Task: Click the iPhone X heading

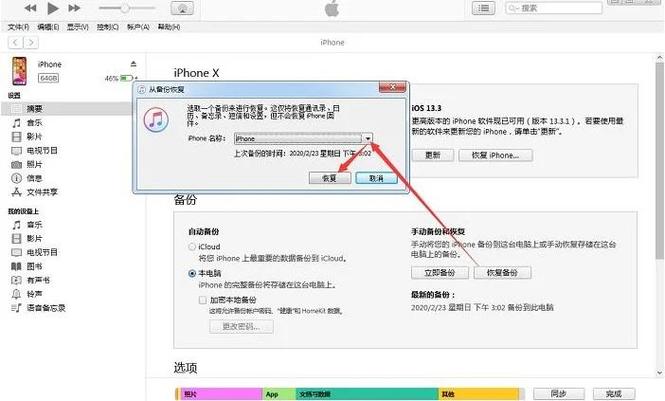Action: (x=196, y=73)
